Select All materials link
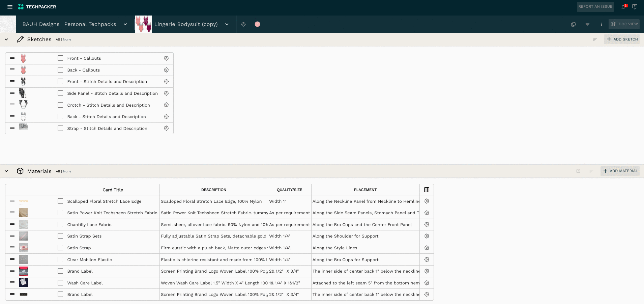Image resolution: width=644 pixels, height=304 pixels. [58, 171]
